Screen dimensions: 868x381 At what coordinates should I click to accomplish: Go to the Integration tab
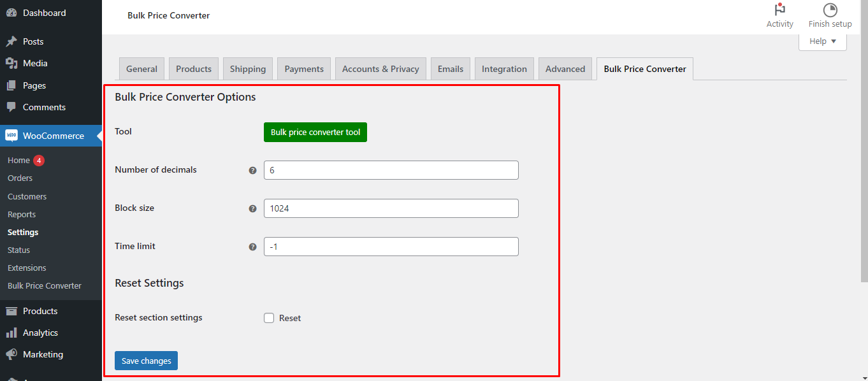[x=504, y=69]
